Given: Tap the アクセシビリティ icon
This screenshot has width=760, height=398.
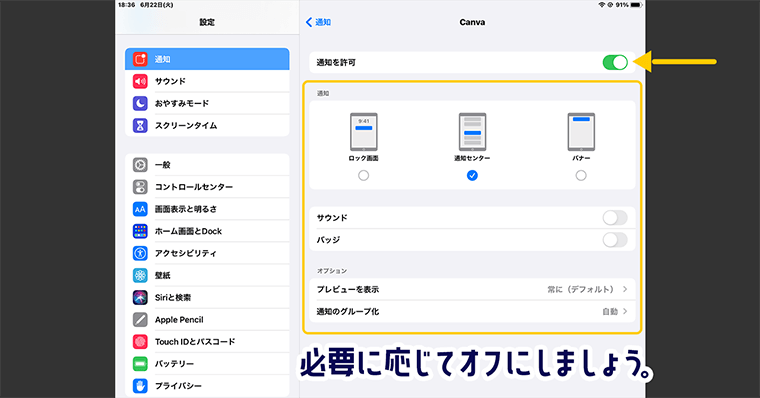Looking at the screenshot, I should [140, 253].
